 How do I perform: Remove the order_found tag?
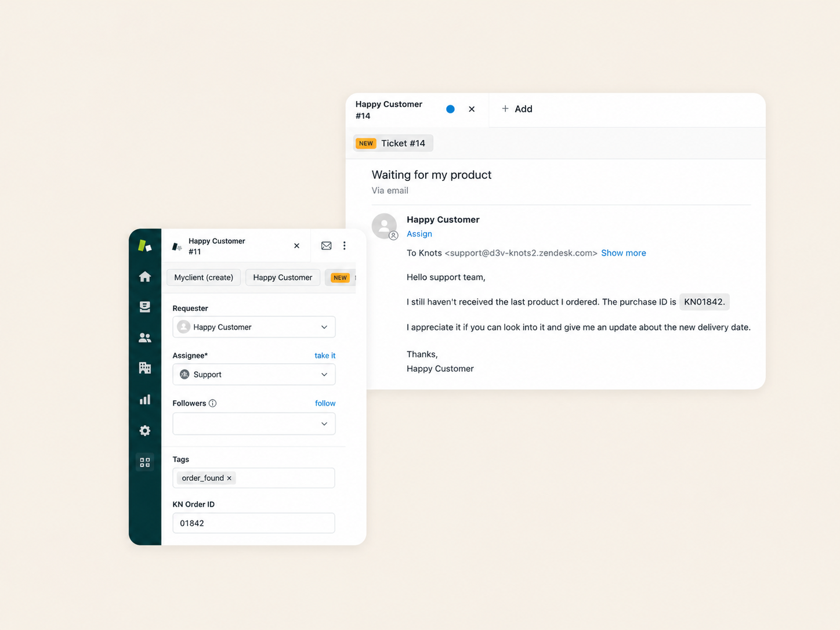point(230,478)
